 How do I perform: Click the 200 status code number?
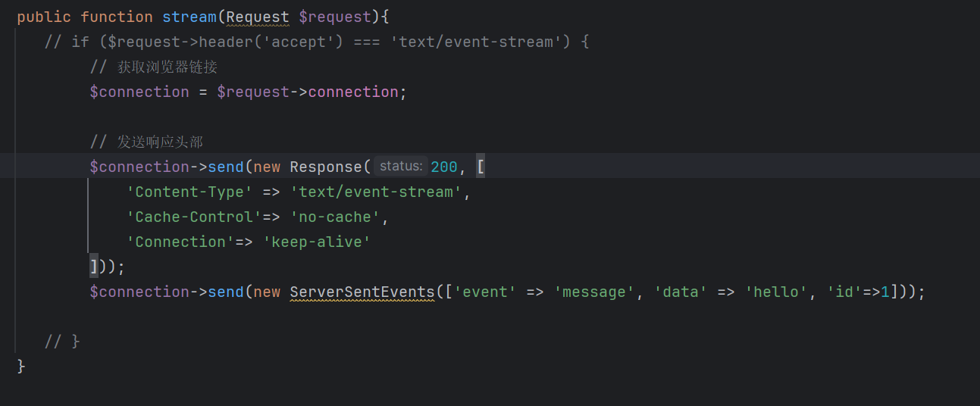coord(443,167)
